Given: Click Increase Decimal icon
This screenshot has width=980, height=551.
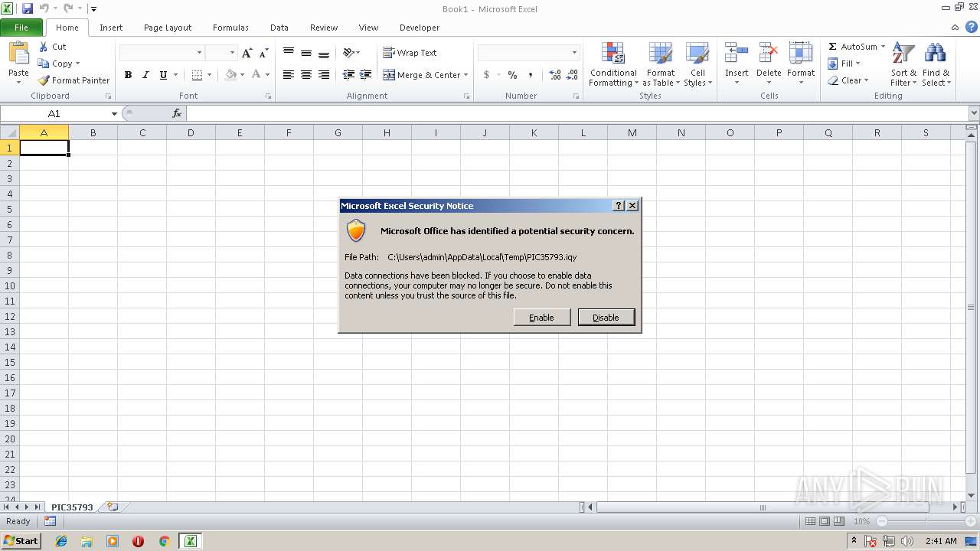Looking at the screenshot, I should [x=555, y=75].
